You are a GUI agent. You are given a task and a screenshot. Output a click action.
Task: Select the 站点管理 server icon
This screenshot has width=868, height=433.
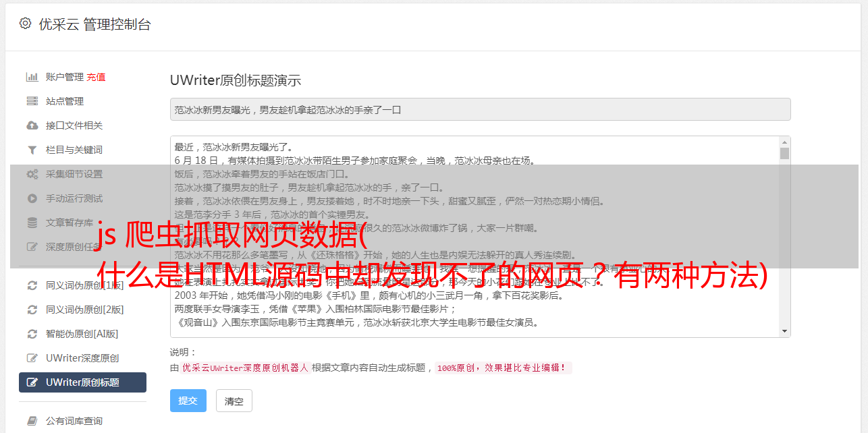32,101
